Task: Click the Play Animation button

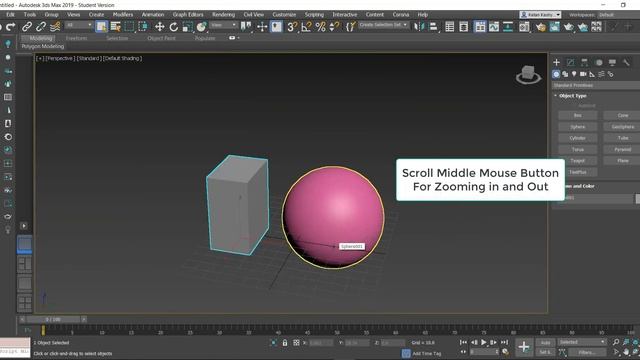Action: click(x=484, y=342)
